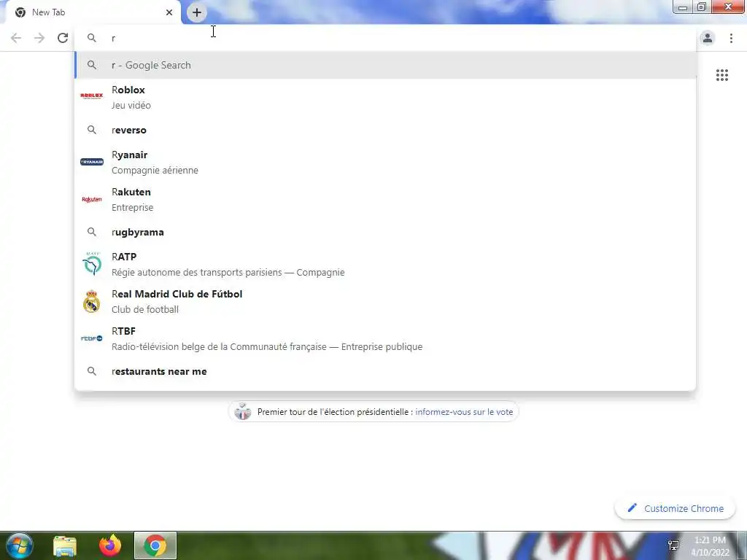Open the profile avatar menu
747x560 pixels.
(x=708, y=38)
